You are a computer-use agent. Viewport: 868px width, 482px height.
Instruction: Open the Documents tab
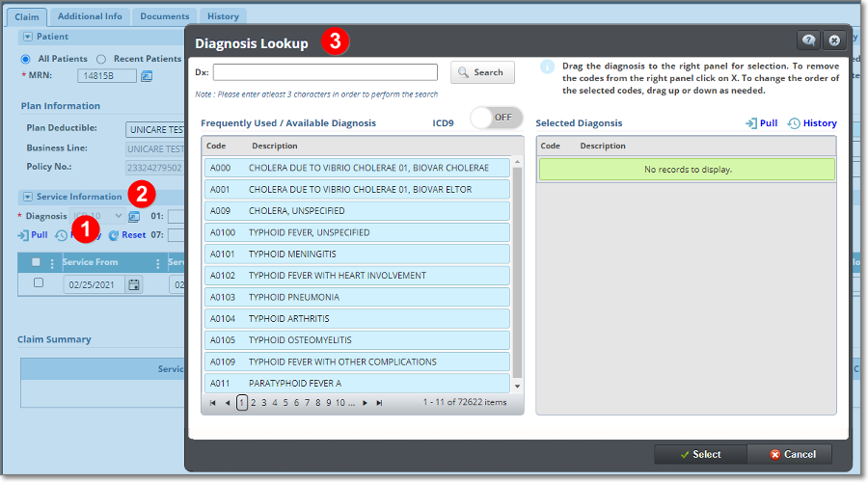click(x=164, y=16)
